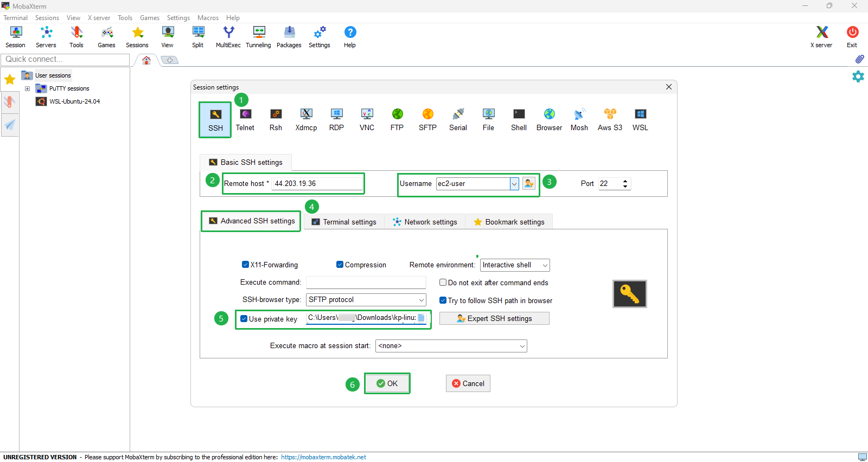The width and height of the screenshot is (868, 462).
Task: Select the Shell session type
Action: (519, 120)
